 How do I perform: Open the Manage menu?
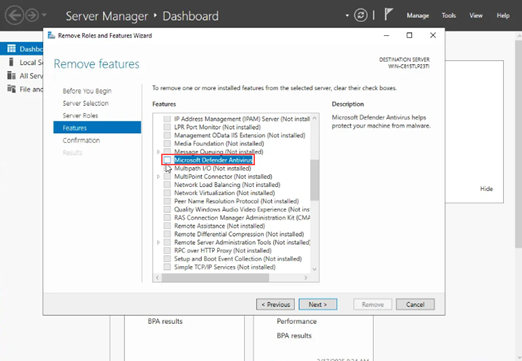point(417,15)
